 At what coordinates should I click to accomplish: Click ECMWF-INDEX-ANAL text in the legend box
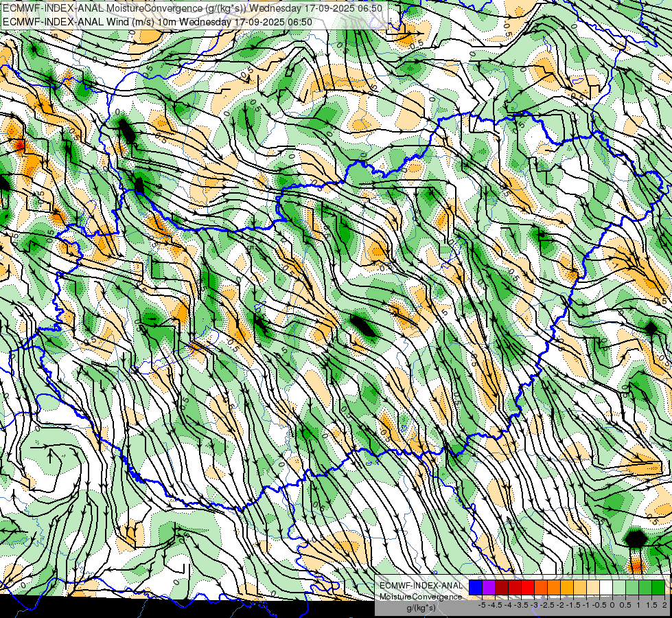[x=421, y=586]
